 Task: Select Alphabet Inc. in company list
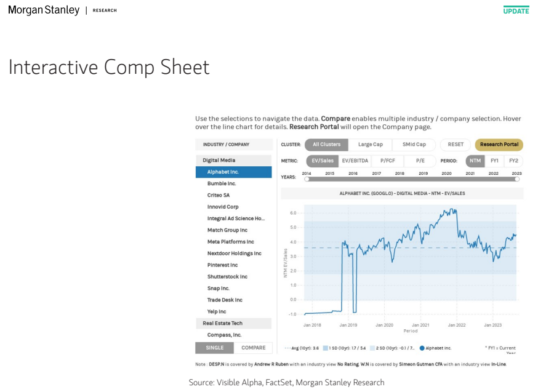pyautogui.click(x=234, y=172)
